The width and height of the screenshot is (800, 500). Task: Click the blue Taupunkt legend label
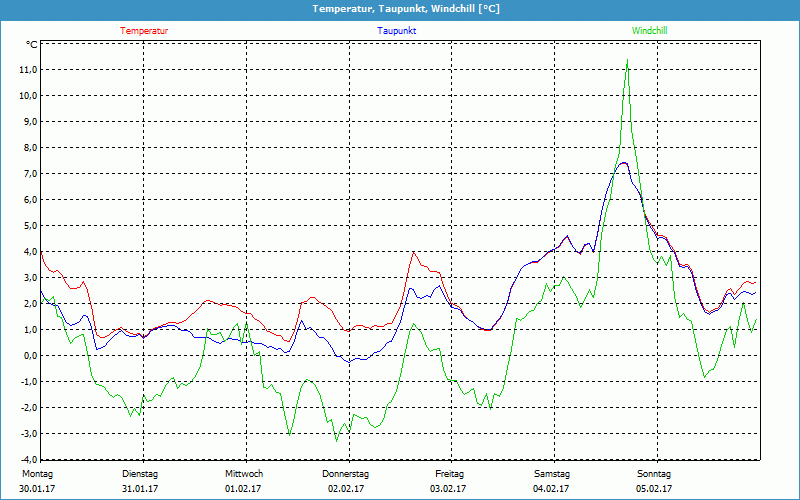point(397,31)
